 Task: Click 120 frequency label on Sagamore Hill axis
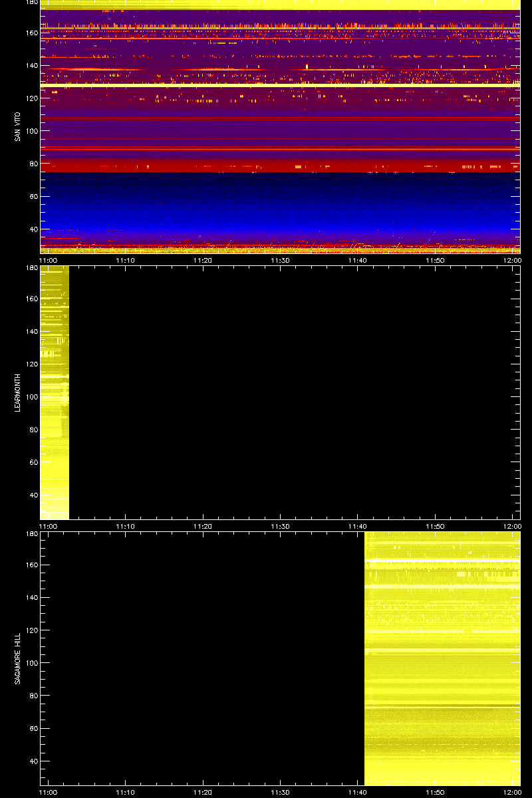31,630
